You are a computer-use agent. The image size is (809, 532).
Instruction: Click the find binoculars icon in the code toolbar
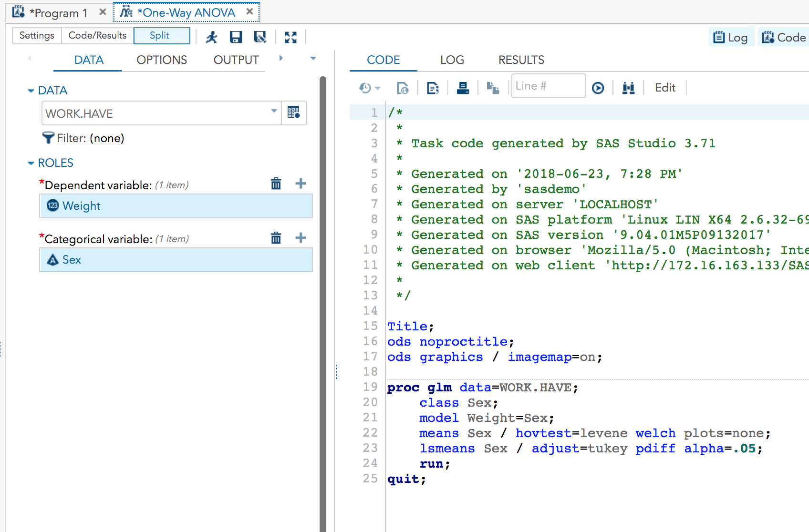click(628, 88)
